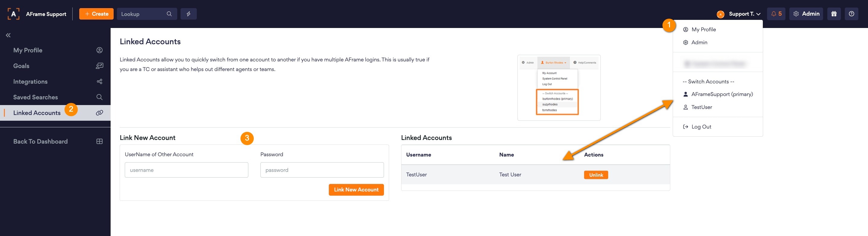The width and height of the screenshot is (868, 236).
Task: Click the Name column header
Action: [506, 155]
